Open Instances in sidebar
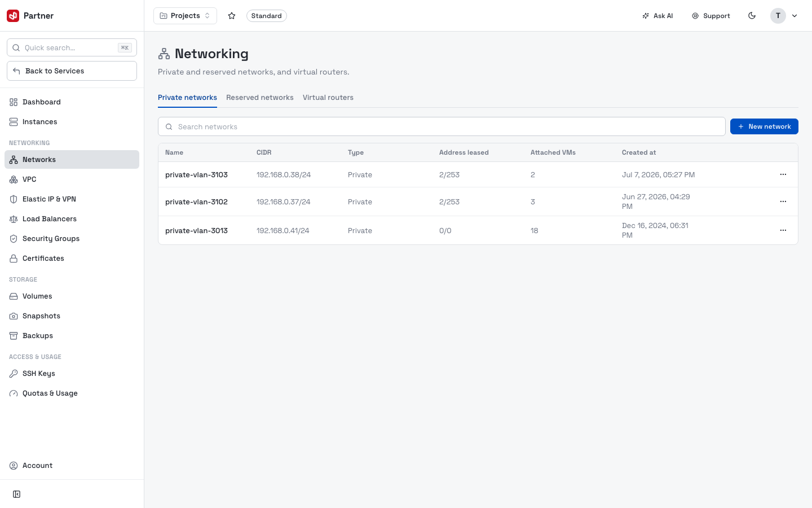This screenshot has width=812, height=508. [72, 122]
